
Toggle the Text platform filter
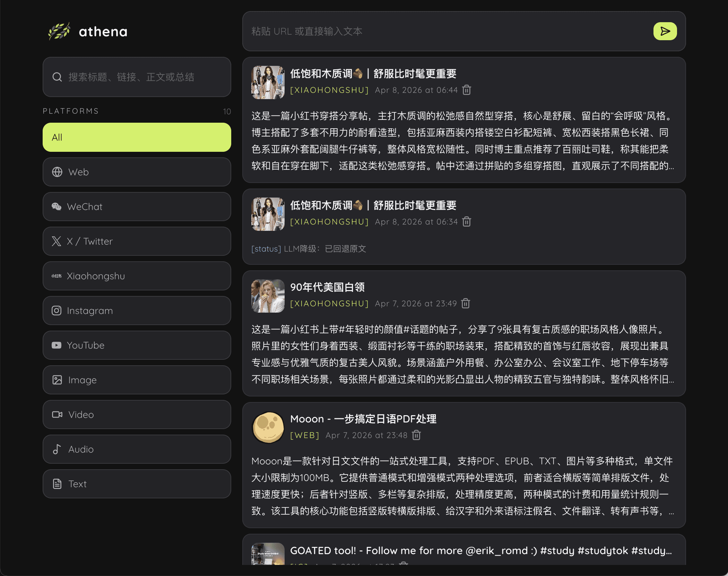pyautogui.click(x=137, y=484)
